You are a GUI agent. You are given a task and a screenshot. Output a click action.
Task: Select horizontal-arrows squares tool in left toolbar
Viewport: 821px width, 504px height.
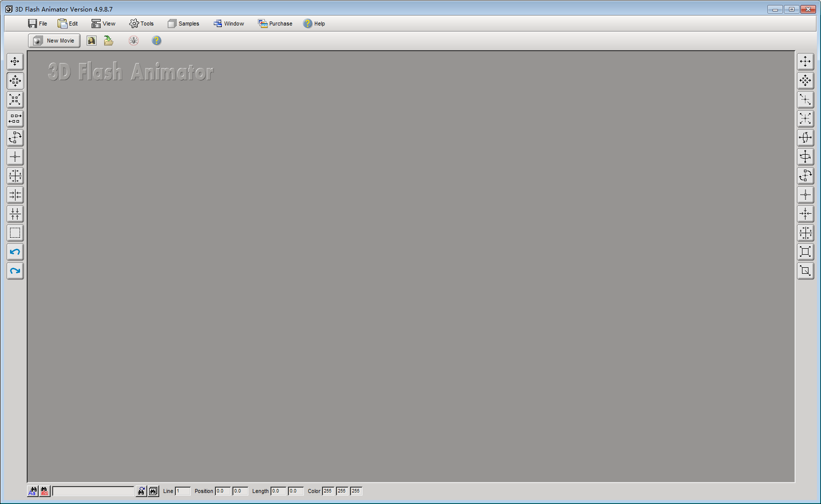[x=15, y=119]
